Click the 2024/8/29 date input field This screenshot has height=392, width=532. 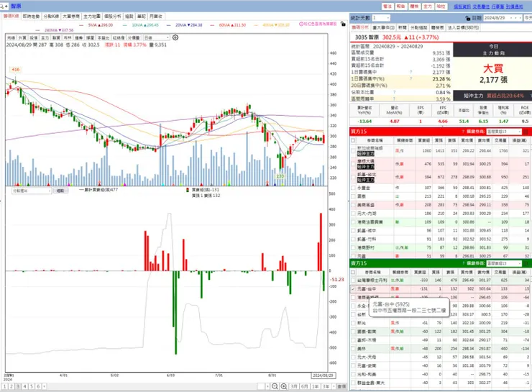click(x=503, y=18)
